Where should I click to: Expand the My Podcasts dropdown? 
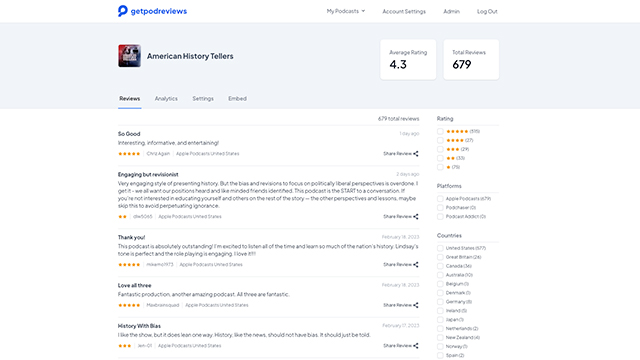(346, 11)
